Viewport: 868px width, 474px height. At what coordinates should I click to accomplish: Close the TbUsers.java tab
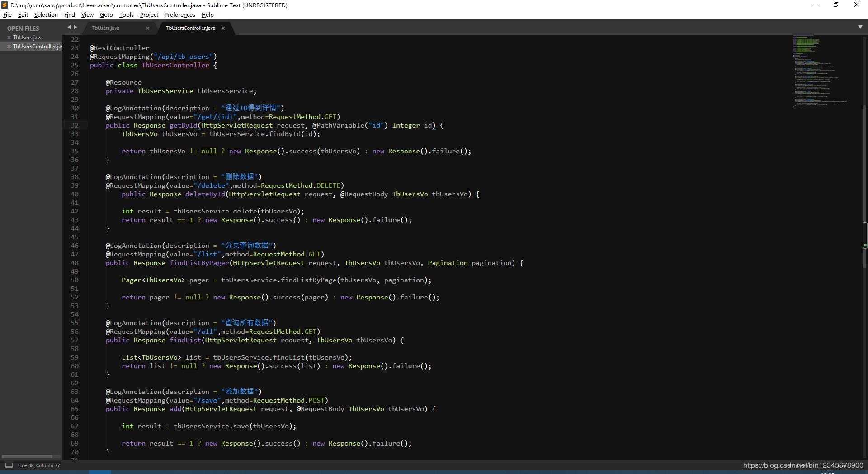tap(147, 28)
